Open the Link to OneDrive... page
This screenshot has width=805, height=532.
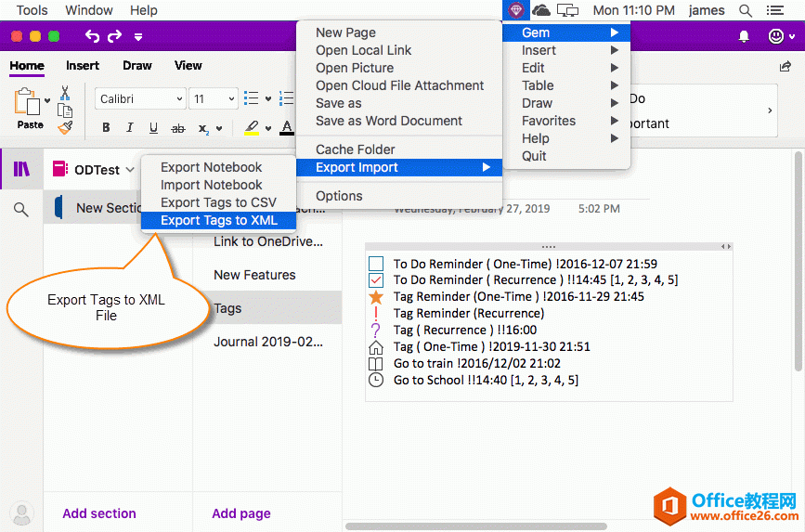(x=267, y=241)
